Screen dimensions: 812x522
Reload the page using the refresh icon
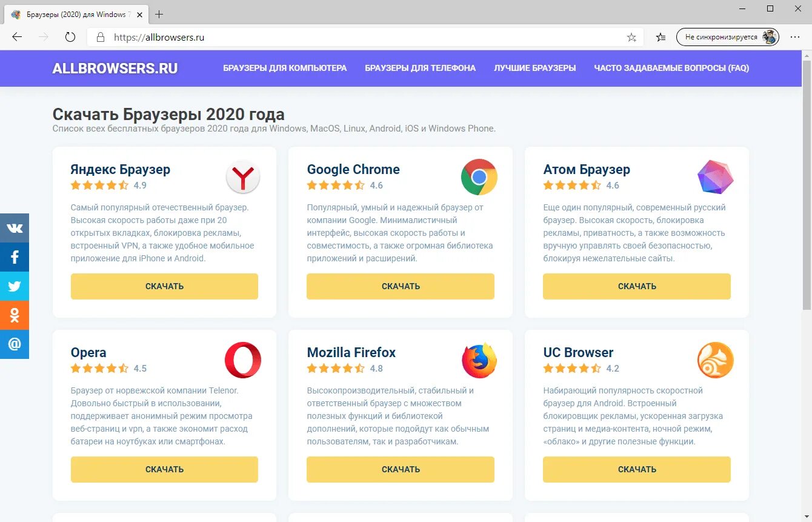pyautogui.click(x=70, y=36)
